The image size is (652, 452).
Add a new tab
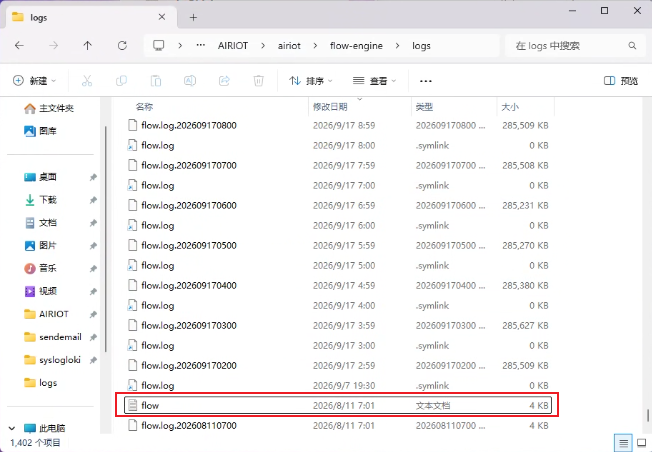(193, 17)
